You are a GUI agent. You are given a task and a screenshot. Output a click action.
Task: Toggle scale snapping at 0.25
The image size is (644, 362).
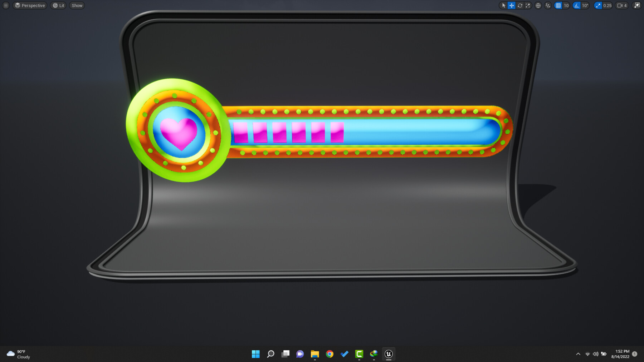point(598,5)
